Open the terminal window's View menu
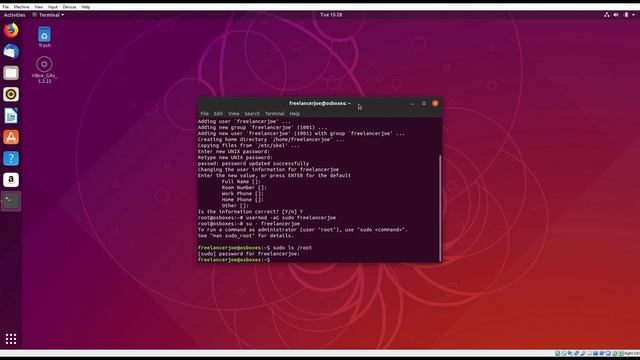The width and height of the screenshot is (640, 360). [x=233, y=113]
